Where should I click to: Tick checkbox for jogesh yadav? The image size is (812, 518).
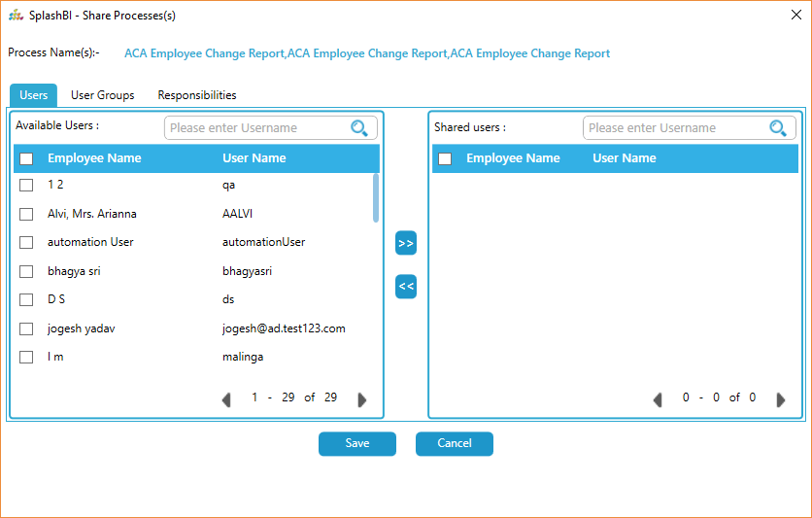26,328
